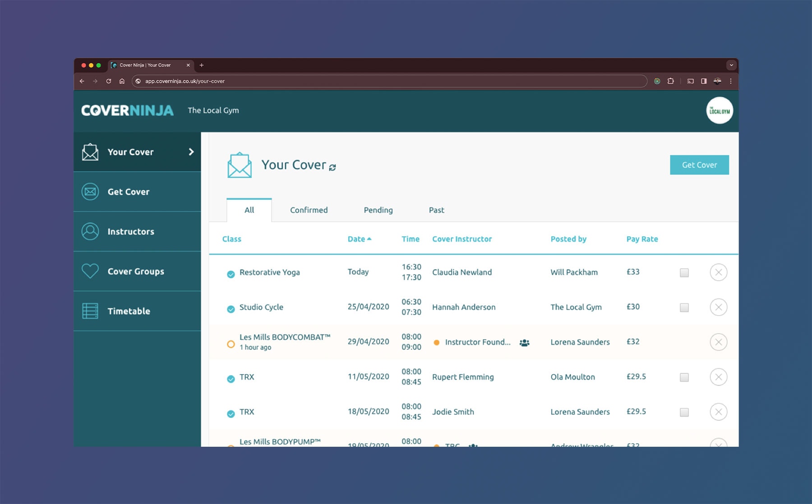Viewport: 812px width, 504px height.
Task: Open the browser profile avatar icon
Action: pyautogui.click(x=717, y=81)
